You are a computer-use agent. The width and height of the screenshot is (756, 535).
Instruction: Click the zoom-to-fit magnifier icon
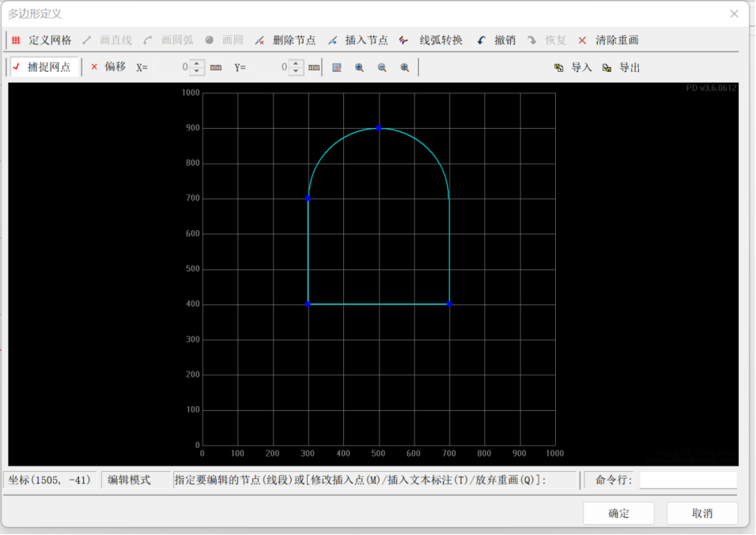405,68
